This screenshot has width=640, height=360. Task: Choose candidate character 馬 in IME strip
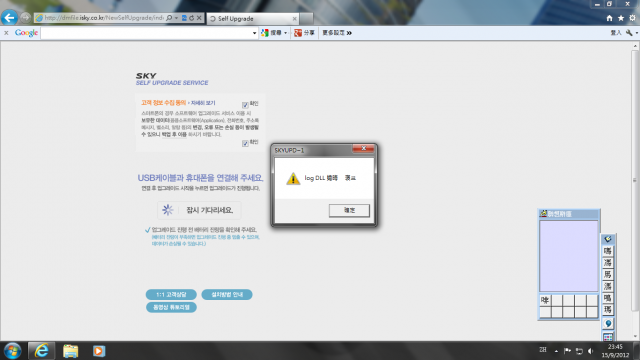click(608, 274)
